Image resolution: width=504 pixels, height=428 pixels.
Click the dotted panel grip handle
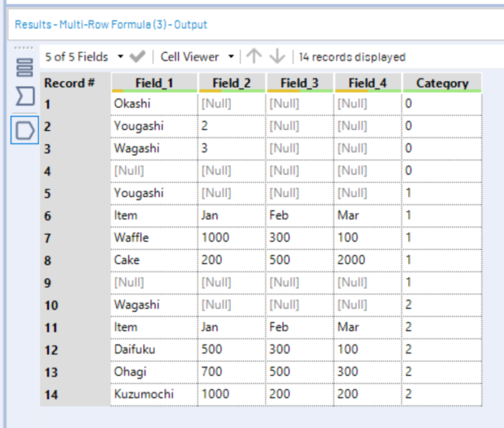click(x=24, y=47)
